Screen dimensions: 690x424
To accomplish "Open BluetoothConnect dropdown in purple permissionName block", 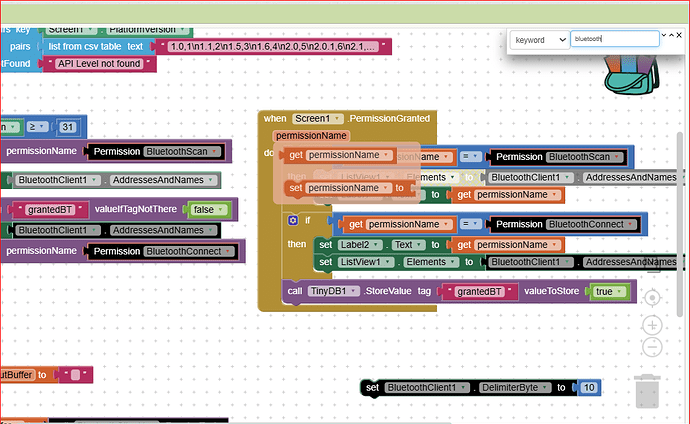I will (190, 251).
